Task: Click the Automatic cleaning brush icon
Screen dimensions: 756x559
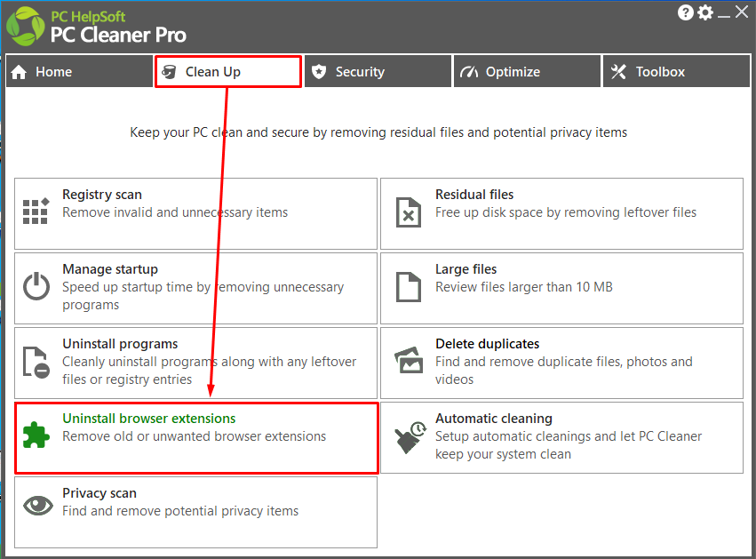Action: click(410, 437)
